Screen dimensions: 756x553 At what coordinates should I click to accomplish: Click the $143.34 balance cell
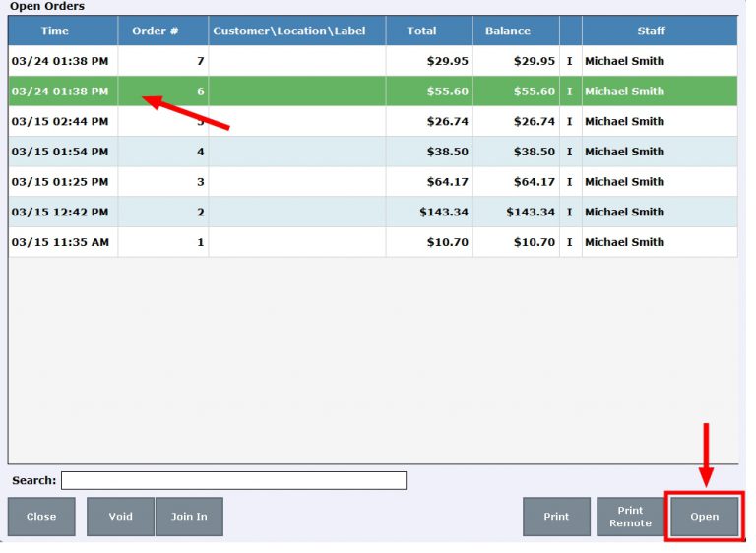click(516, 213)
